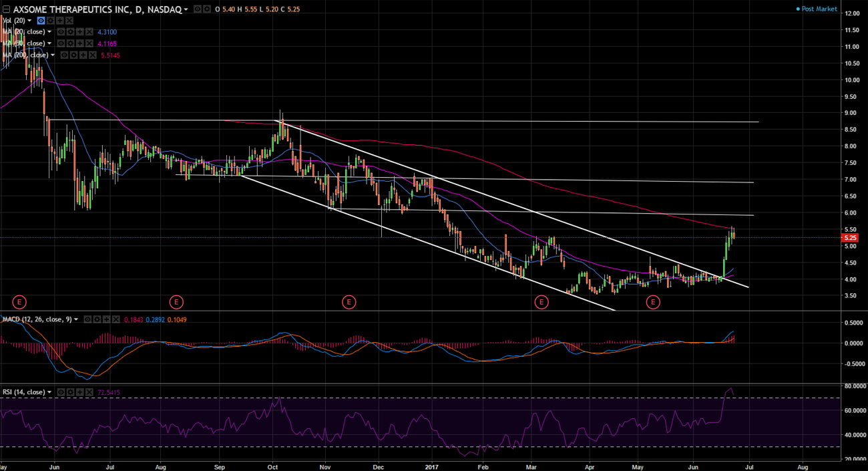Open the earnings E marker near late May
The image size is (868, 471).
tap(21, 303)
